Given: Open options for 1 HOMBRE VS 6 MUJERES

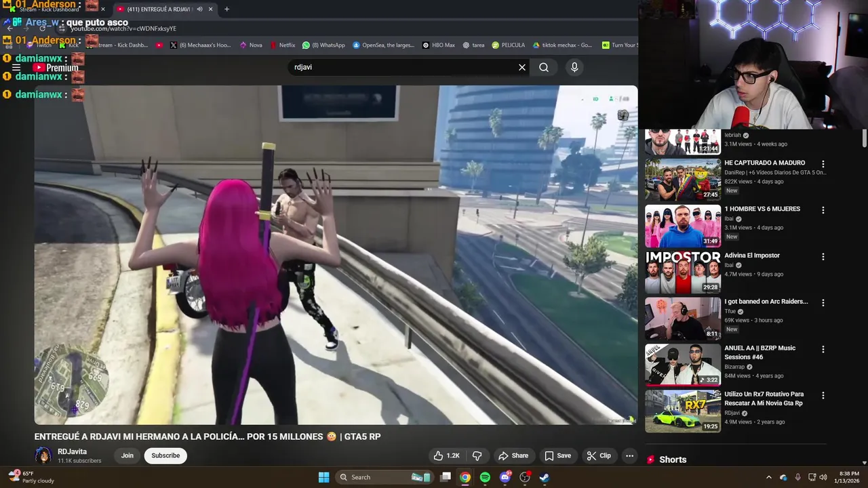Looking at the screenshot, I should 823,210.
